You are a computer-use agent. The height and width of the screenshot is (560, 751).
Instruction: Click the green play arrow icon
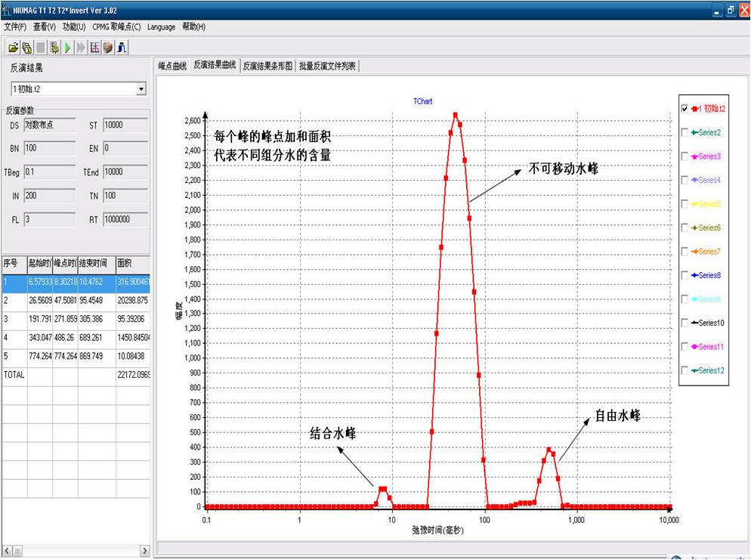[x=67, y=48]
